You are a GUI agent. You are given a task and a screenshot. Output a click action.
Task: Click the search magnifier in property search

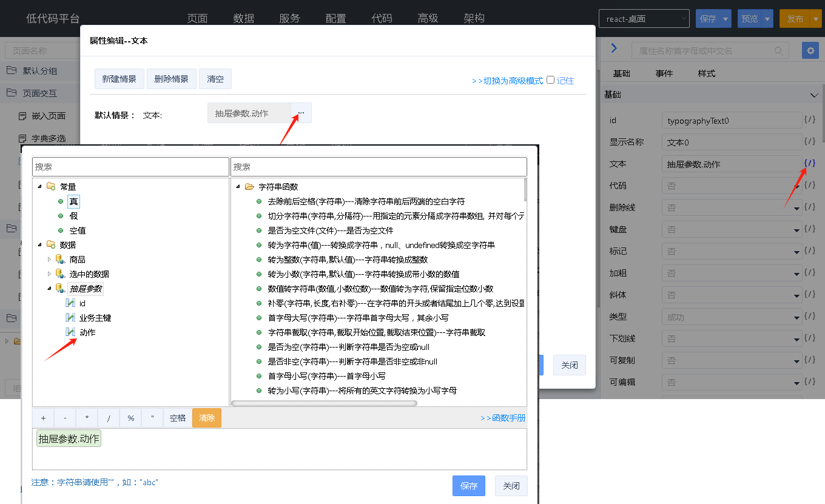click(779, 50)
